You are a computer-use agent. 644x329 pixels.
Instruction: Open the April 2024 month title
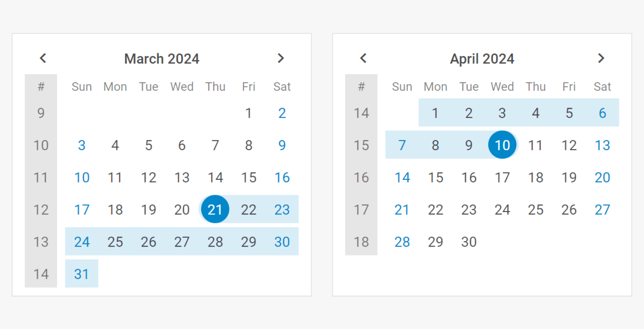[482, 59]
